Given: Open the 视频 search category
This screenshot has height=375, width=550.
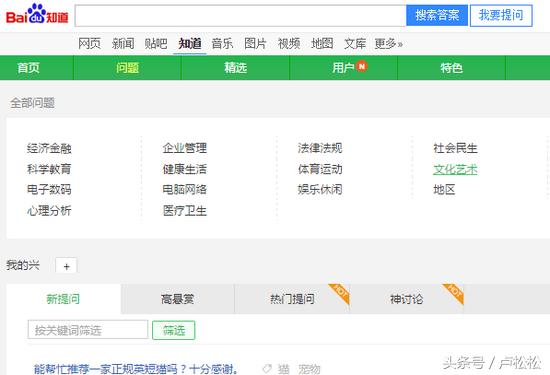Looking at the screenshot, I should point(289,43).
